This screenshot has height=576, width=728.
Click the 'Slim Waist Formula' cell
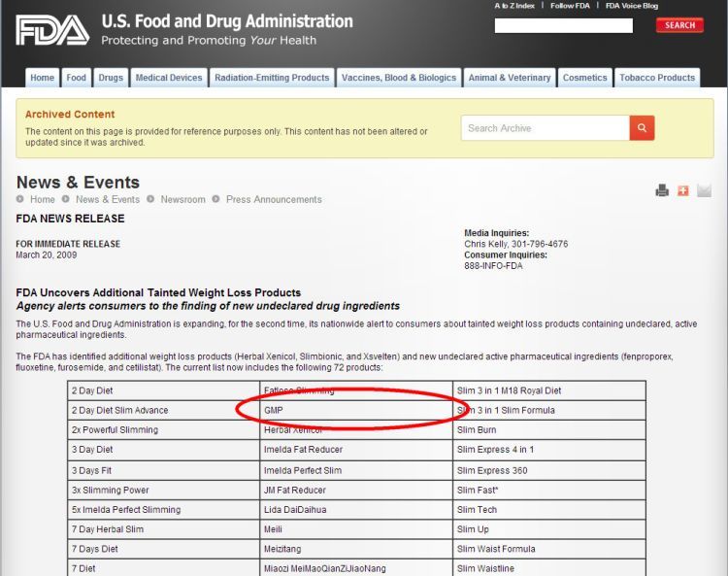(x=549, y=549)
